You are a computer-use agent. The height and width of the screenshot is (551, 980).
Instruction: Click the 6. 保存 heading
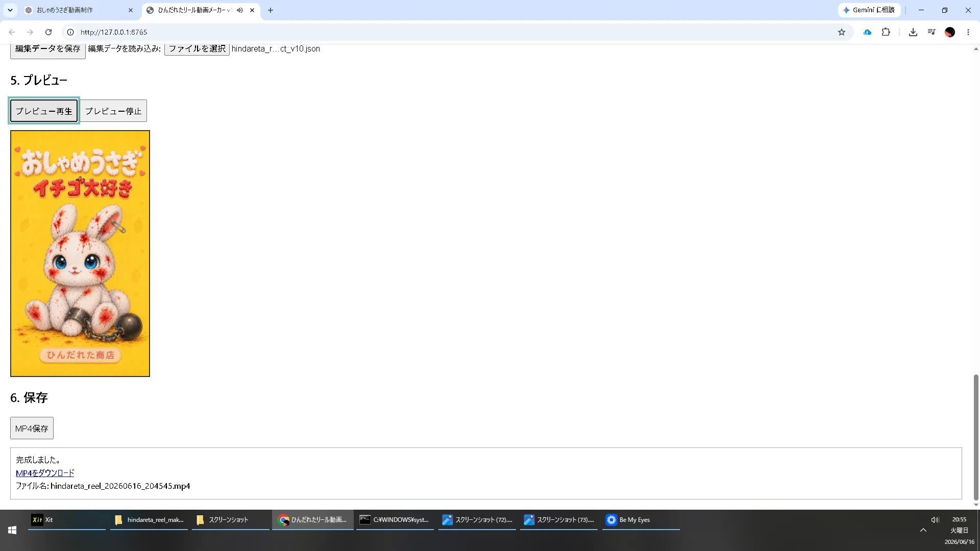[29, 397]
